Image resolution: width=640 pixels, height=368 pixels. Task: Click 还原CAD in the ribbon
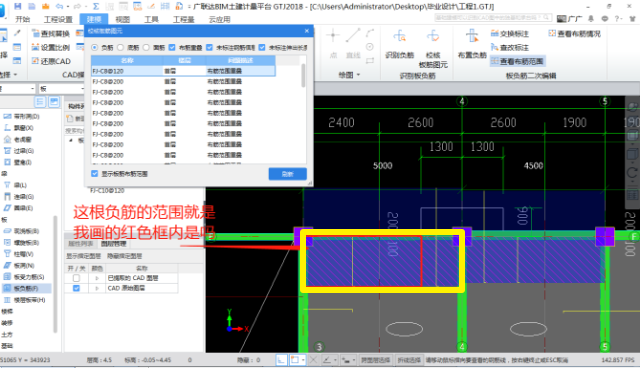[x=51, y=61]
